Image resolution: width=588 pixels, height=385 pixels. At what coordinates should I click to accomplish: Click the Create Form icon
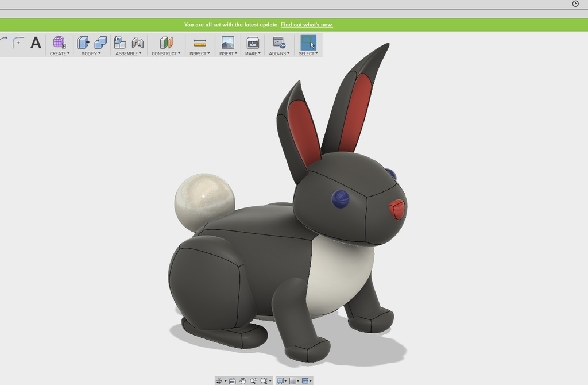pos(58,43)
